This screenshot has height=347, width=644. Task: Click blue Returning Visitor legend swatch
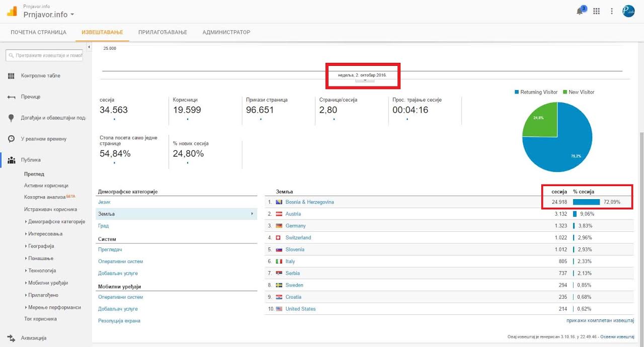(517, 92)
